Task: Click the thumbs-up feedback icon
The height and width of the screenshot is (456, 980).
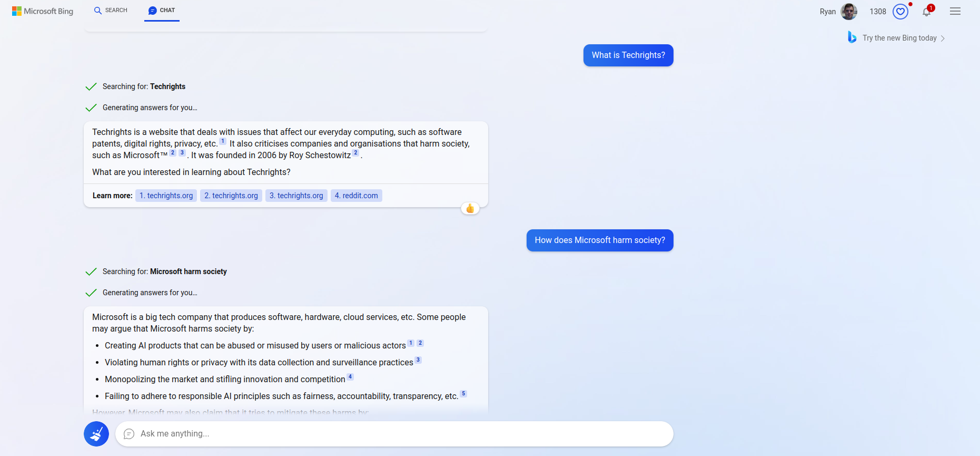Action: [470, 209]
